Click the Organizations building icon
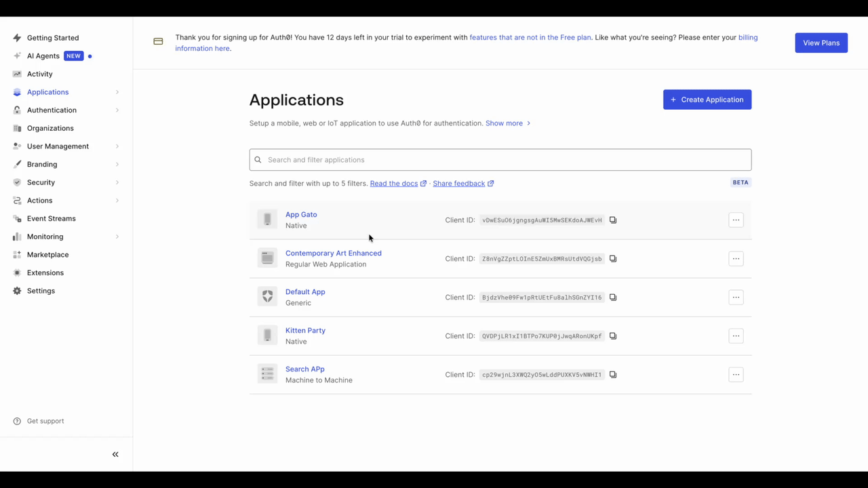Screen dimensions: 868x488 tap(17, 128)
